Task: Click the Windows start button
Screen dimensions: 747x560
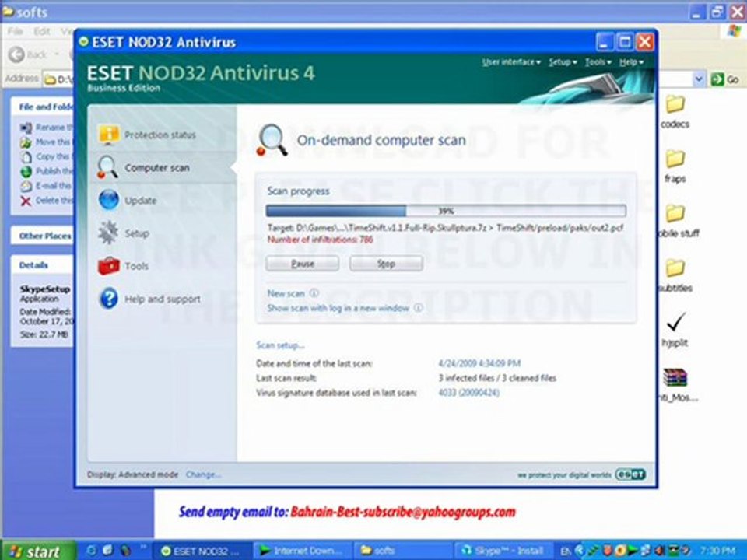Action: click(37, 551)
